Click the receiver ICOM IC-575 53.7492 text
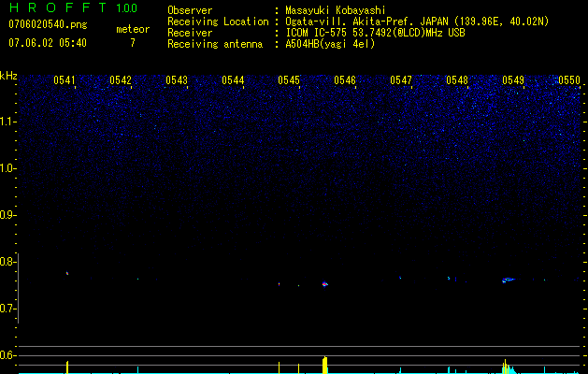Viewport: 588px width, 374px height. pos(375,33)
